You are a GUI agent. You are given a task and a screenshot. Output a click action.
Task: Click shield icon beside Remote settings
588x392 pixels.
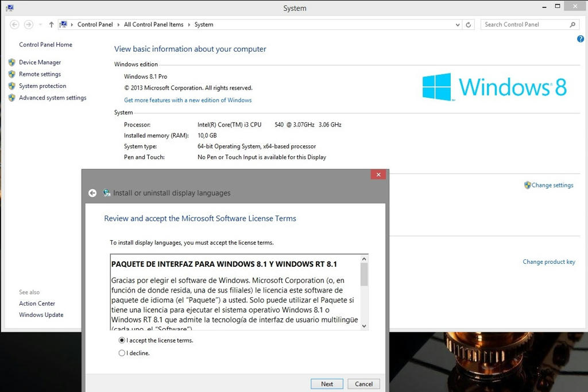click(12, 74)
